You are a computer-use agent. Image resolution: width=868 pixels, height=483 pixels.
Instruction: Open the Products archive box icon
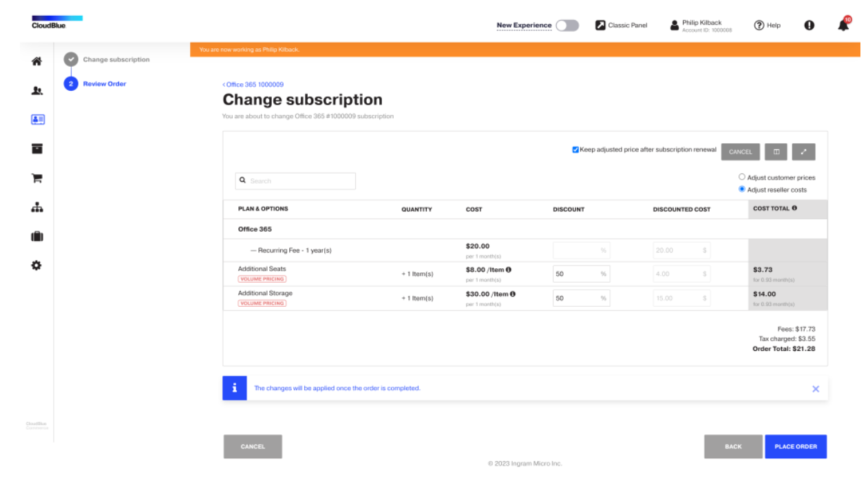pyautogui.click(x=36, y=148)
